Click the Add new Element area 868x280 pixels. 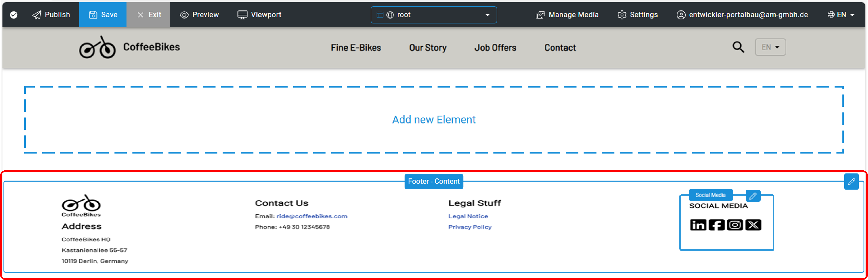pyautogui.click(x=434, y=120)
